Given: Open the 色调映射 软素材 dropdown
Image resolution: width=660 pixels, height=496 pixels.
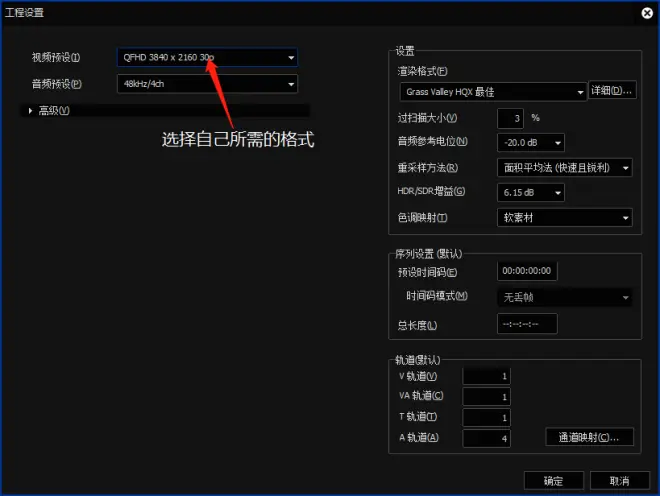Looking at the screenshot, I should coord(564,217).
